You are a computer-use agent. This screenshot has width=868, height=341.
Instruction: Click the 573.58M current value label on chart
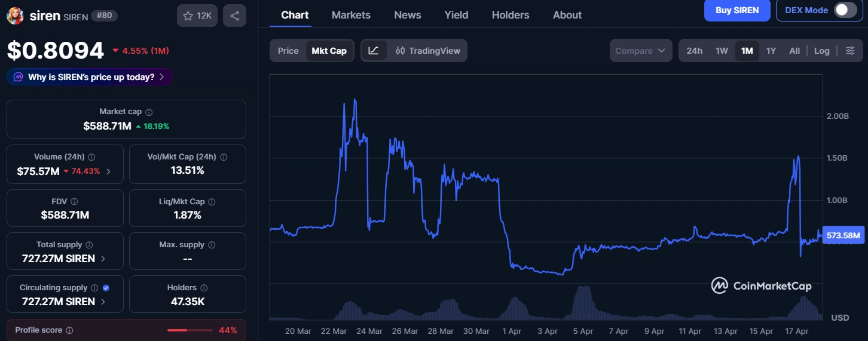tap(843, 236)
